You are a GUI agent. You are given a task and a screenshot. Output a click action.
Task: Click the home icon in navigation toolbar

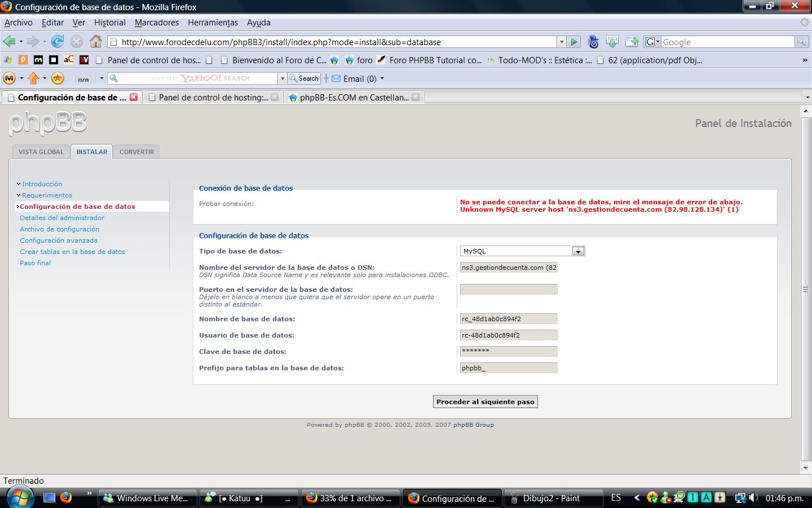coord(96,42)
